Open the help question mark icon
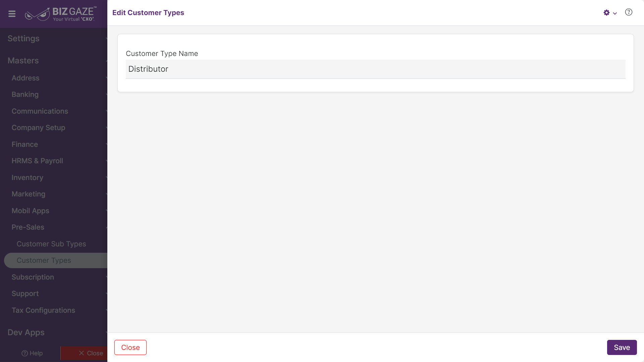 (629, 12)
